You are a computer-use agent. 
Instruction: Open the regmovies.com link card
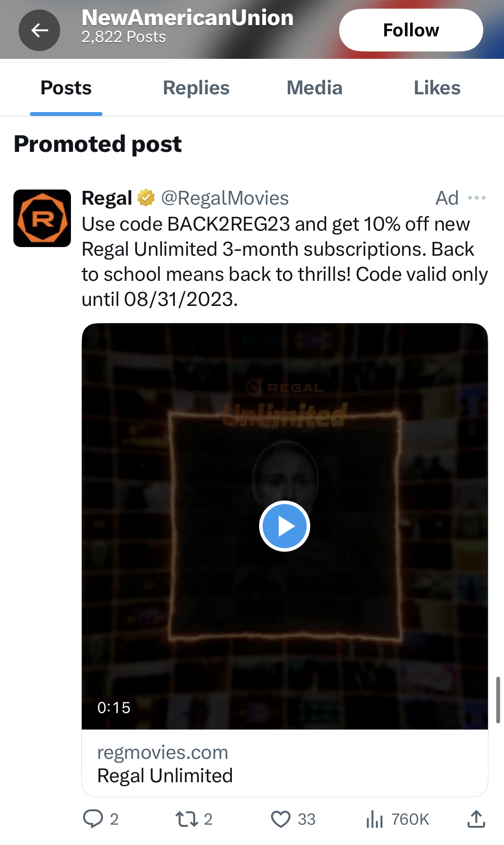tap(285, 764)
